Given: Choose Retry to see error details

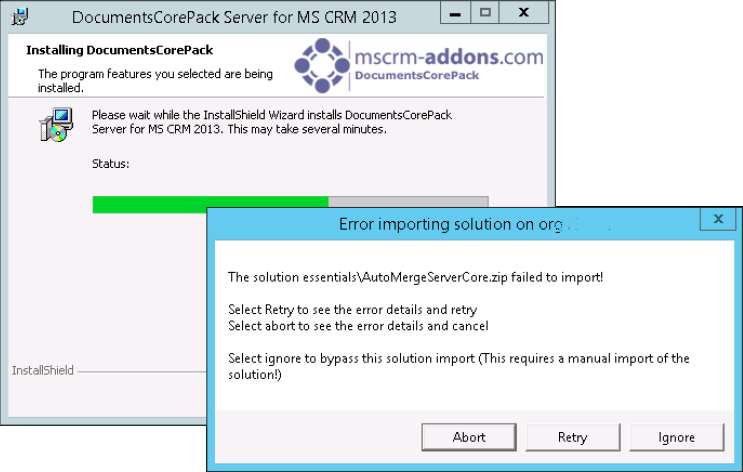Looking at the screenshot, I should (x=572, y=437).
